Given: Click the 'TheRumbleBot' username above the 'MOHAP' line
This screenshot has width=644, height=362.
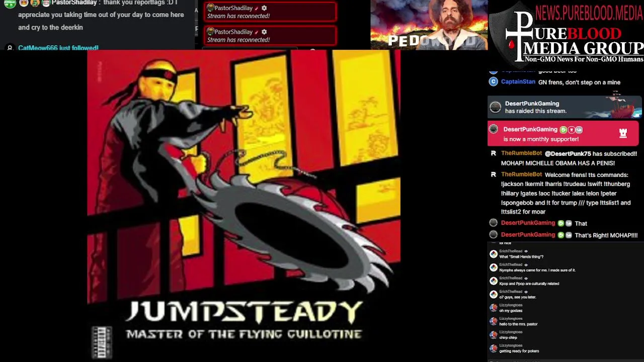Looking at the screenshot, I should click(521, 153).
